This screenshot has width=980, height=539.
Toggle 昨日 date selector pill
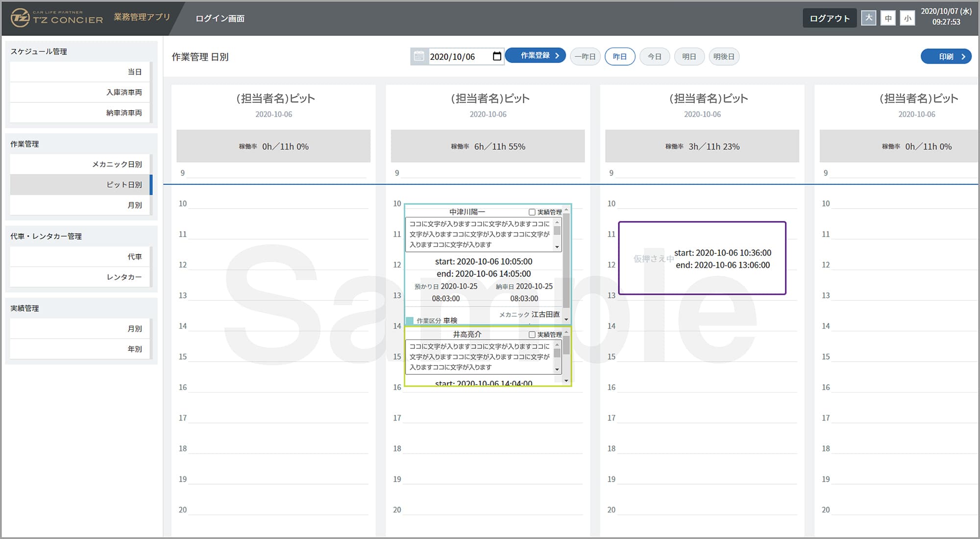coord(620,56)
